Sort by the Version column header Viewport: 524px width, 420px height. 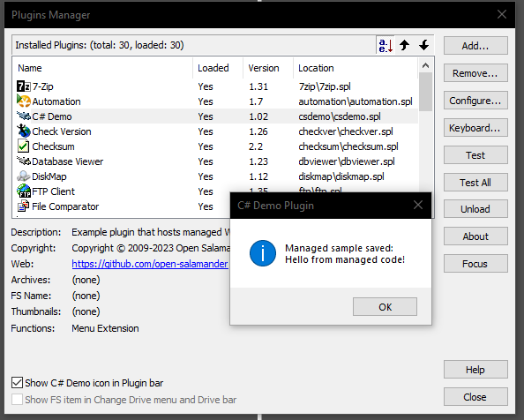click(268, 68)
